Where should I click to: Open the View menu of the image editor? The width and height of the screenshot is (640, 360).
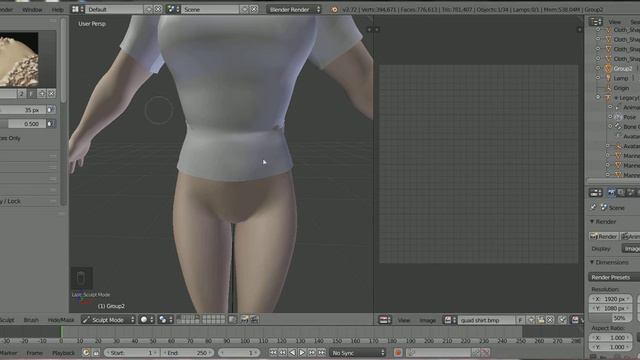(404, 320)
